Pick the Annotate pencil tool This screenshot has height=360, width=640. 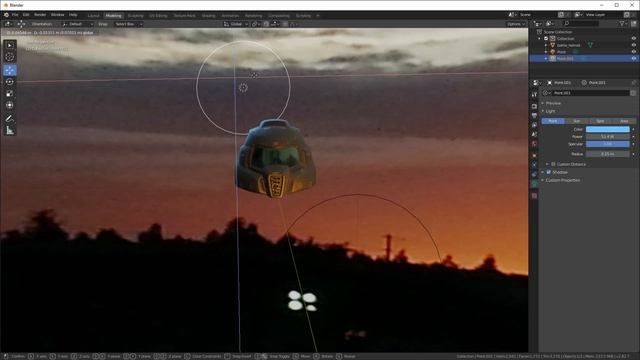[9, 119]
